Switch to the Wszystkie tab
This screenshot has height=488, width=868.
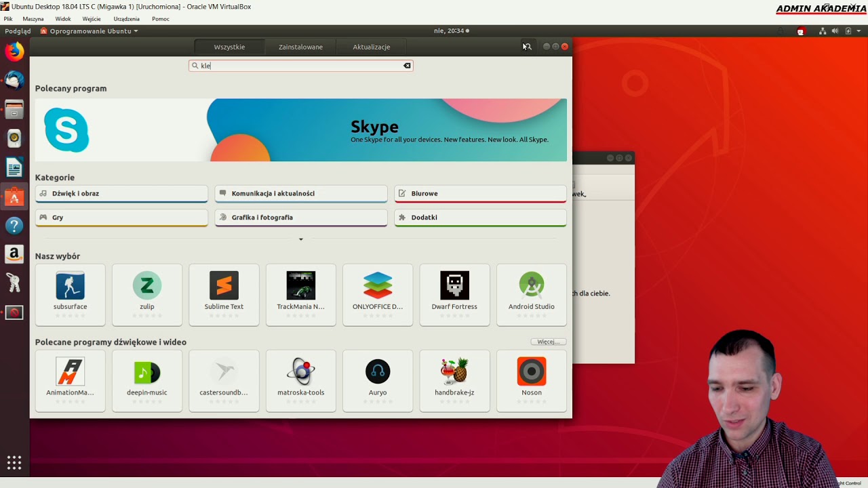[229, 47]
